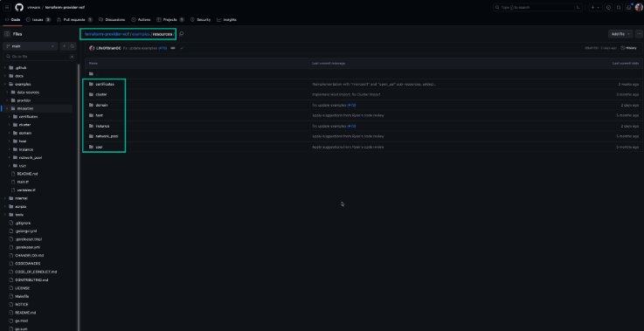The height and width of the screenshot is (331, 644).
Task: Click the cluster folder icon in main list
Action: 91,94
